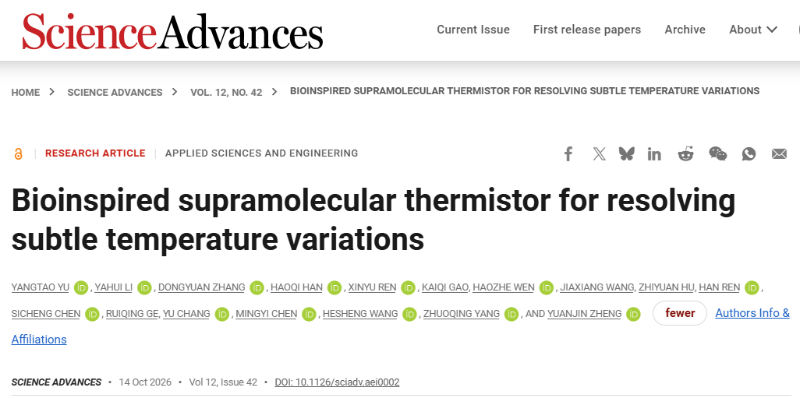Share article on Reddit

(x=686, y=154)
